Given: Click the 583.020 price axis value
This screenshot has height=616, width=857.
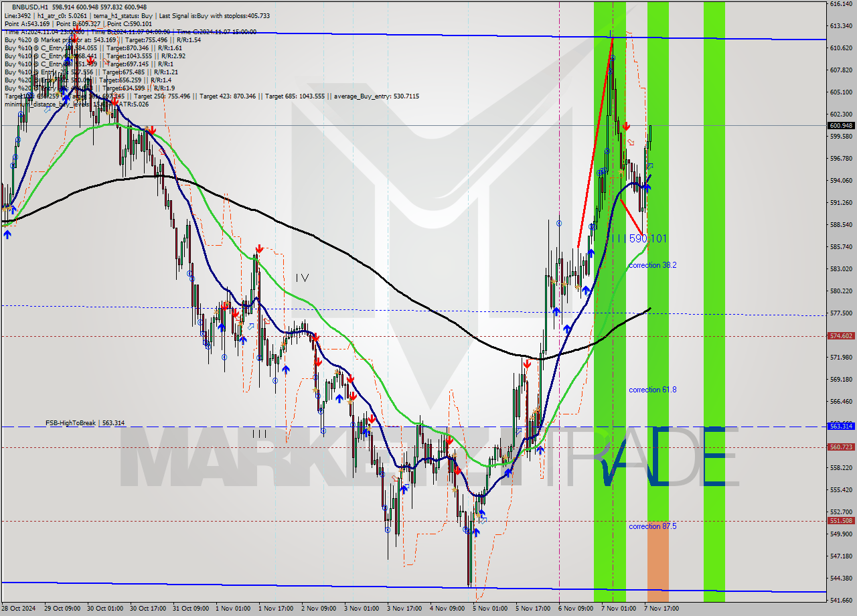Looking at the screenshot, I should [841, 269].
